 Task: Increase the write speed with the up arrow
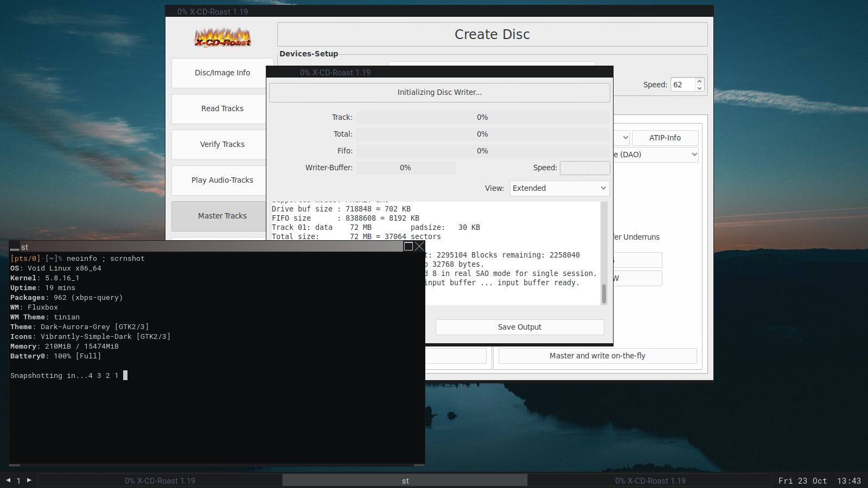700,81
